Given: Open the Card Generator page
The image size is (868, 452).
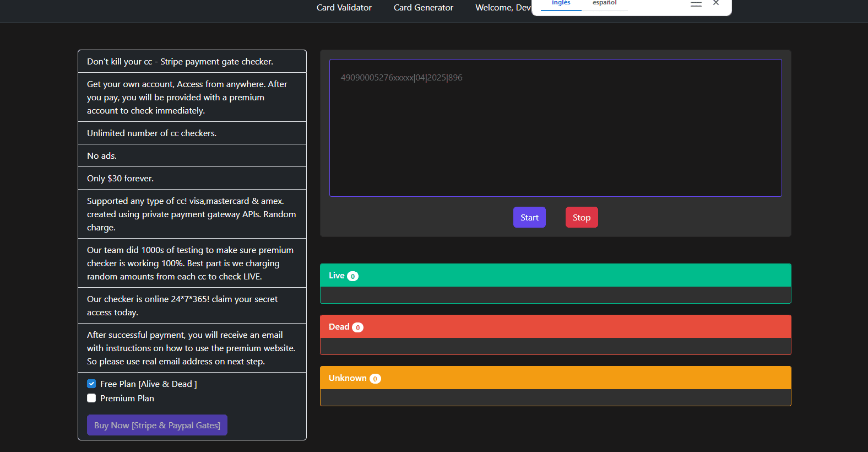Looking at the screenshot, I should click(x=423, y=8).
